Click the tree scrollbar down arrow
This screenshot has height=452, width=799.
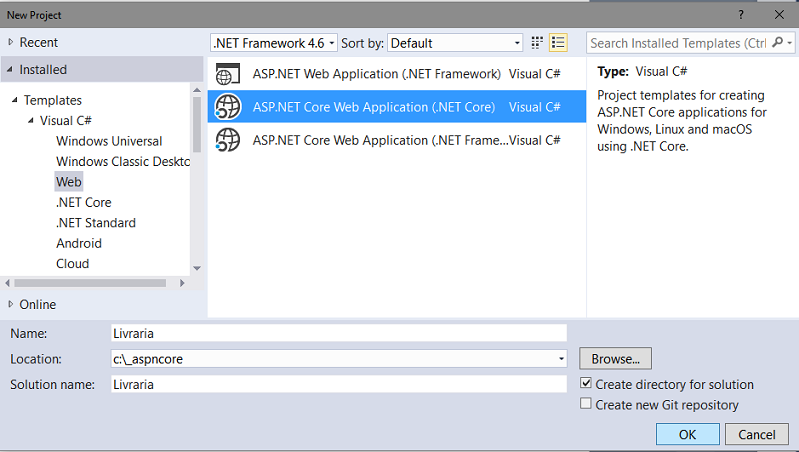(197, 269)
